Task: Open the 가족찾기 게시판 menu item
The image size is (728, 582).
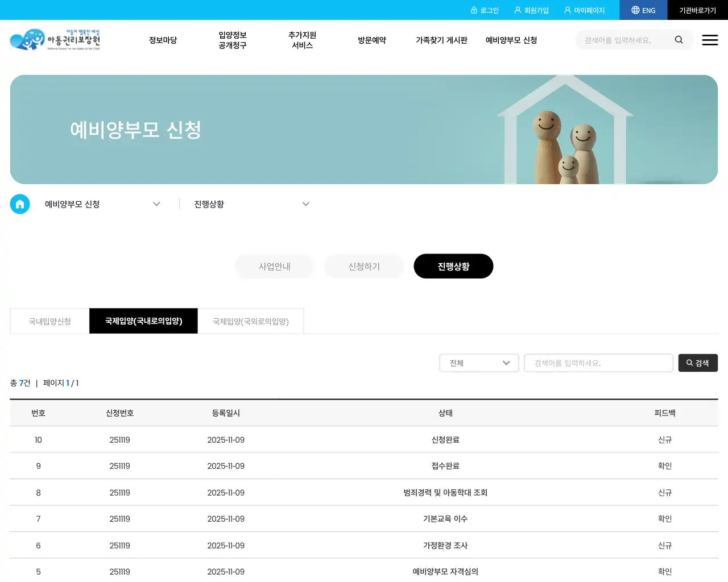Action: 442,40
